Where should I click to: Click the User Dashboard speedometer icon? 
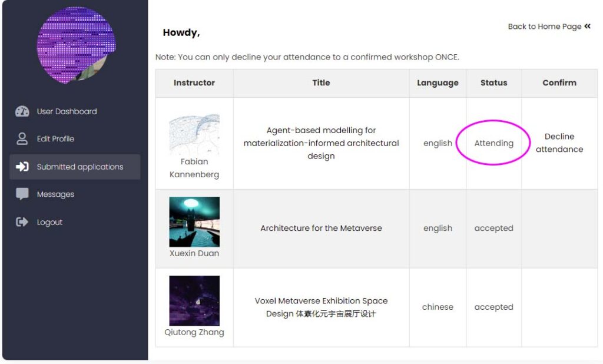tap(22, 111)
